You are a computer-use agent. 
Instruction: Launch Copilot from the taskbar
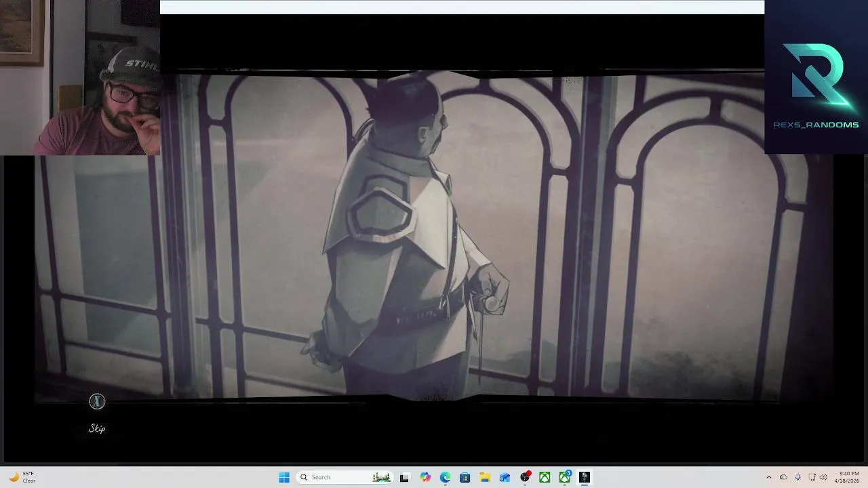click(425, 477)
